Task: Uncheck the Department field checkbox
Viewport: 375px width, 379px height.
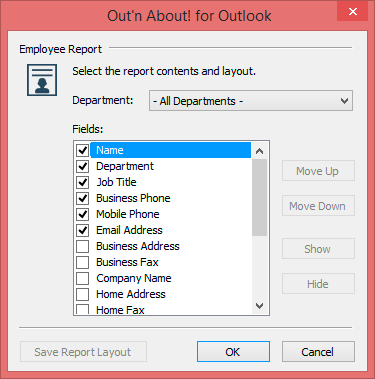Action: point(83,166)
